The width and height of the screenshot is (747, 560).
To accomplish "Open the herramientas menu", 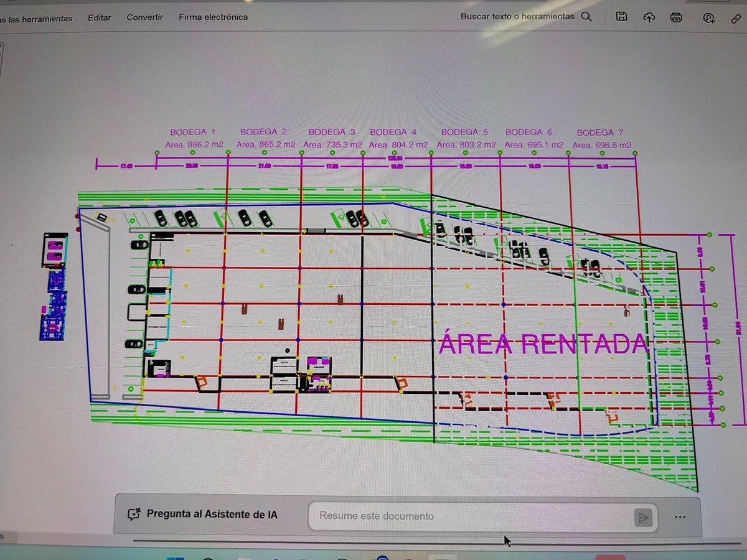I will 36,19.
